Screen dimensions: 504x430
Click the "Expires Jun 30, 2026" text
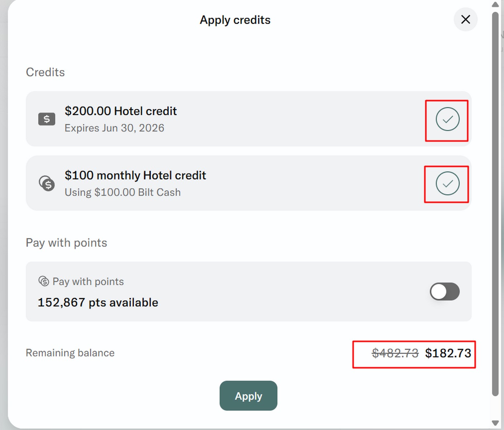click(114, 128)
